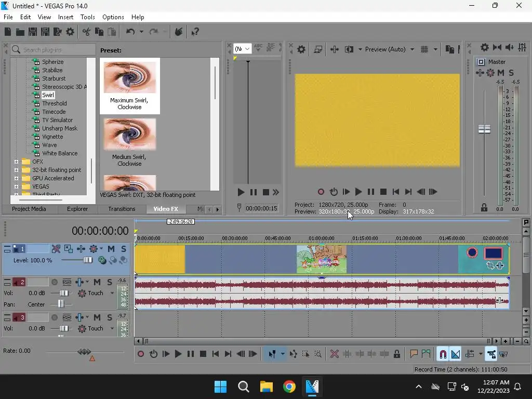This screenshot has width=532, height=399.
Task: Select the Normal edit tool
Action: point(272,354)
